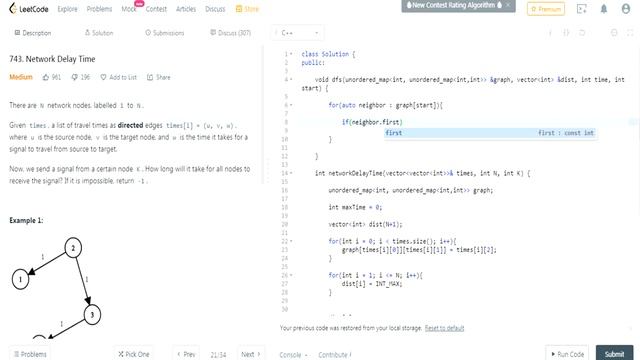
Task: Click graph node 3 in Example 1
Action: click(x=92, y=314)
